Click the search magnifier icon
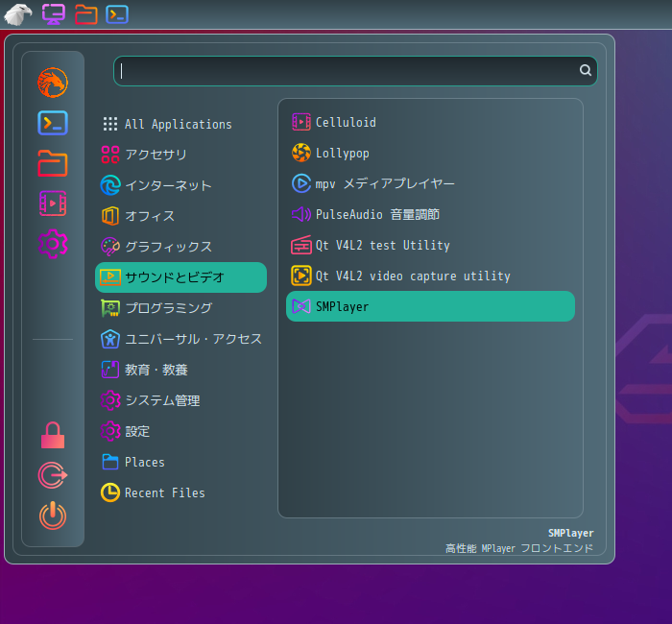Image resolution: width=672 pixels, height=624 pixels. (x=586, y=70)
